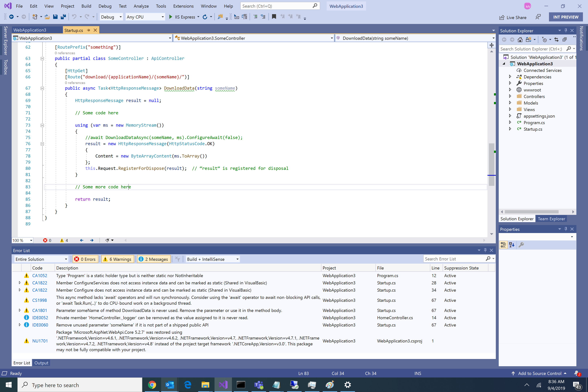Switch to the Team Explorer tab
This screenshot has width=588, height=392.
(x=551, y=219)
